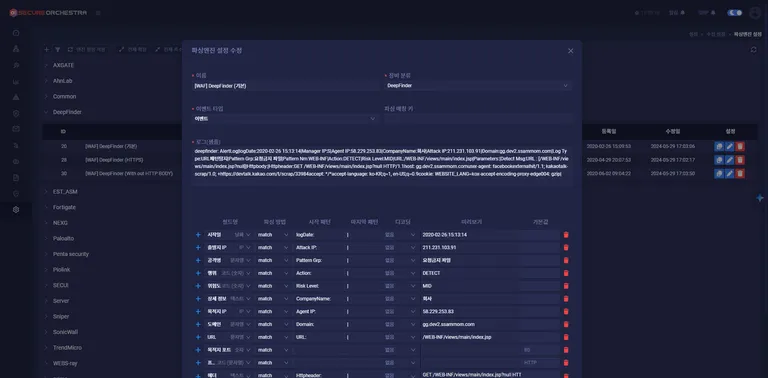Open the decoding dropdown in Domain: row

pos(400,324)
